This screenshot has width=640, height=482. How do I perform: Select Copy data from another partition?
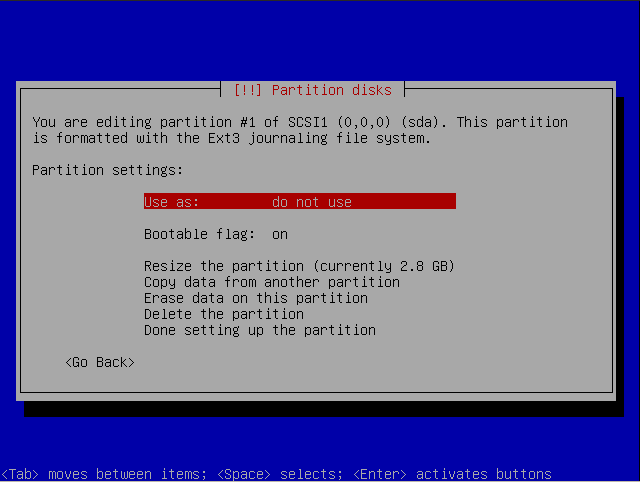[x=272, y=282]
